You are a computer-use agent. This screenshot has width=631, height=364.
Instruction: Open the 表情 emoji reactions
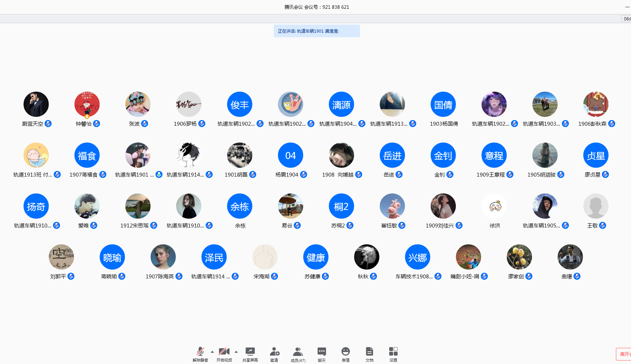[x=345, y=354]
